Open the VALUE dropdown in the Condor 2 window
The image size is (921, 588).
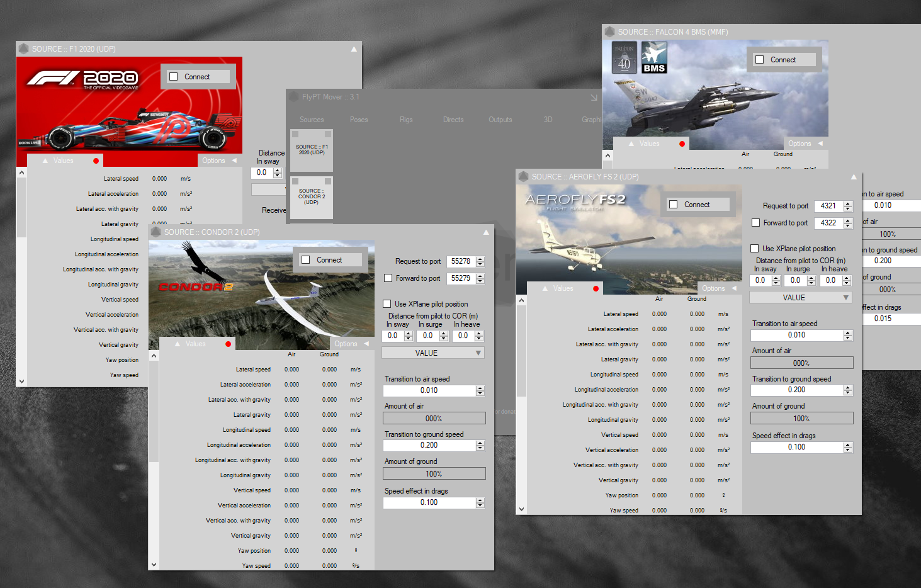click(x=433, y=353)
